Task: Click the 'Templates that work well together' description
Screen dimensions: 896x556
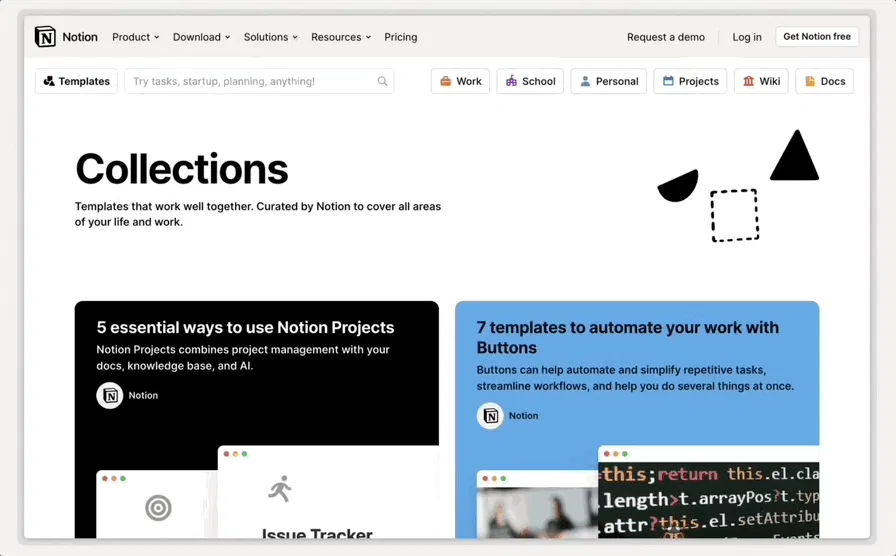Action: point(258,214)
